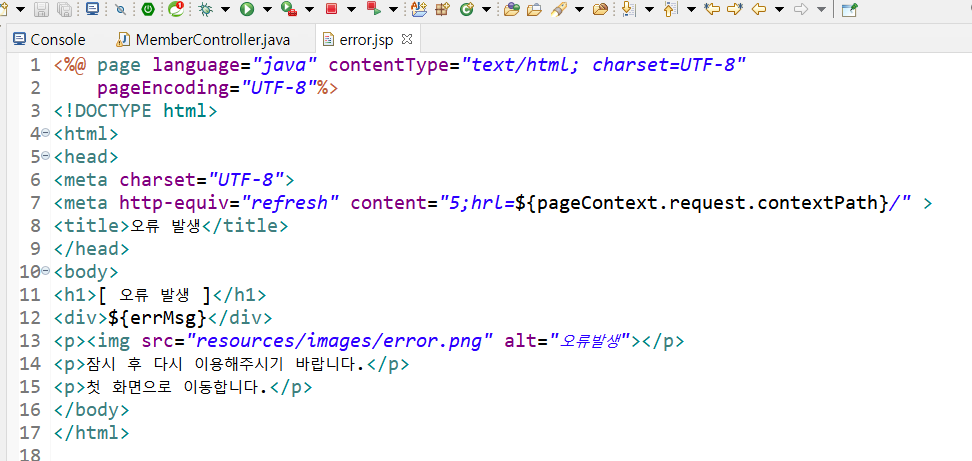Click the Next Annotation icon
This screenshot has width=972, height=461.
[629, 9]
